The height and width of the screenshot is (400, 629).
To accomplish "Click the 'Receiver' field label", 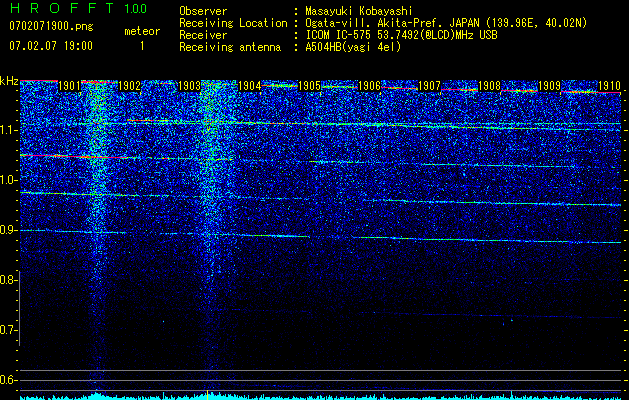I will (x=203, y=35).
